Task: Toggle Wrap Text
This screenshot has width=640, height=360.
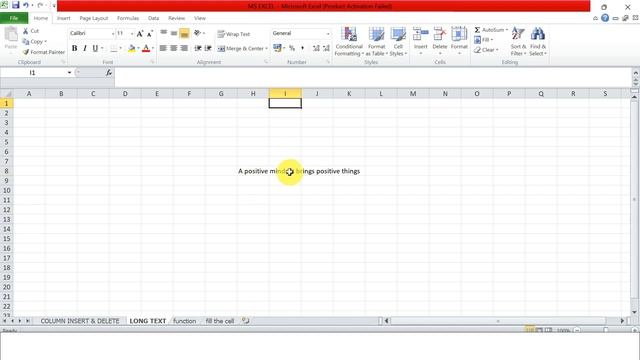Action: [x=233, y=34]
